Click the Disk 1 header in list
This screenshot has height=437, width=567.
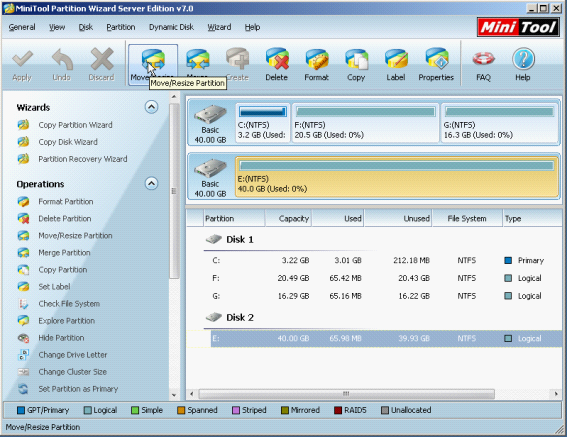tap(240, 239)
